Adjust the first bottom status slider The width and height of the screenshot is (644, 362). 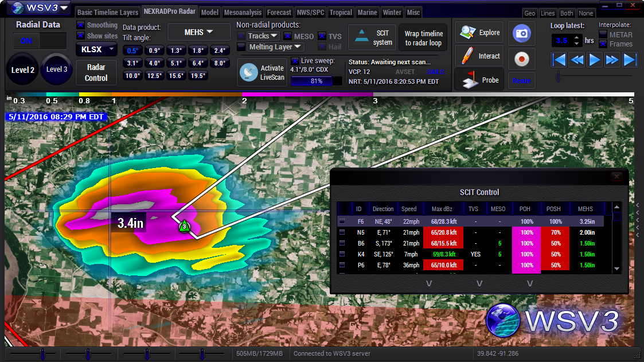pos(42,353)
